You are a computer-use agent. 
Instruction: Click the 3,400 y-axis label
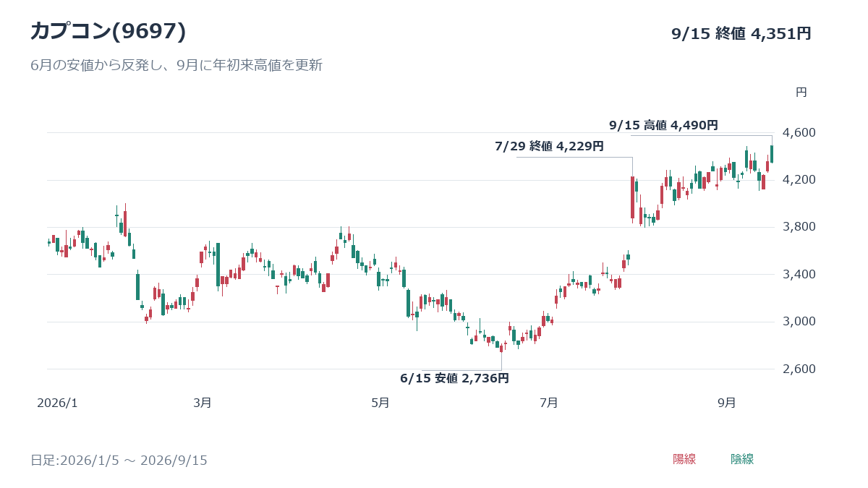coord(799,275)
